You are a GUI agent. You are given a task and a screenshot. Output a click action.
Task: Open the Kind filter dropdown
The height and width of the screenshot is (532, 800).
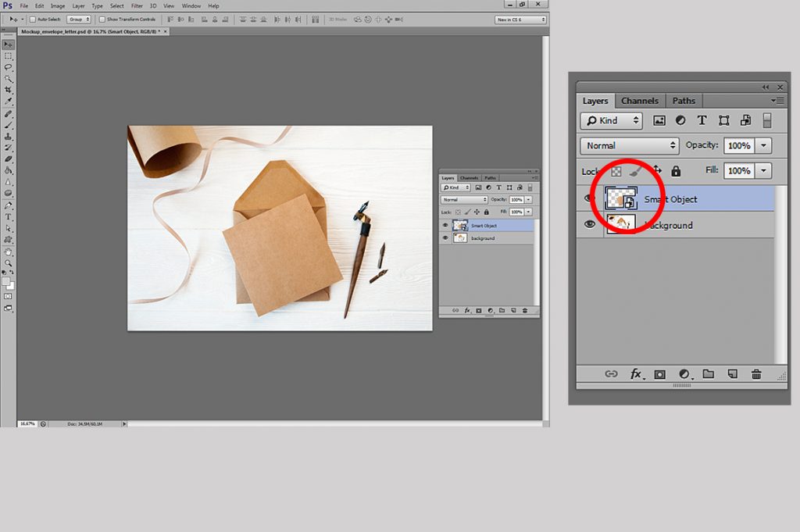(611, 120)
